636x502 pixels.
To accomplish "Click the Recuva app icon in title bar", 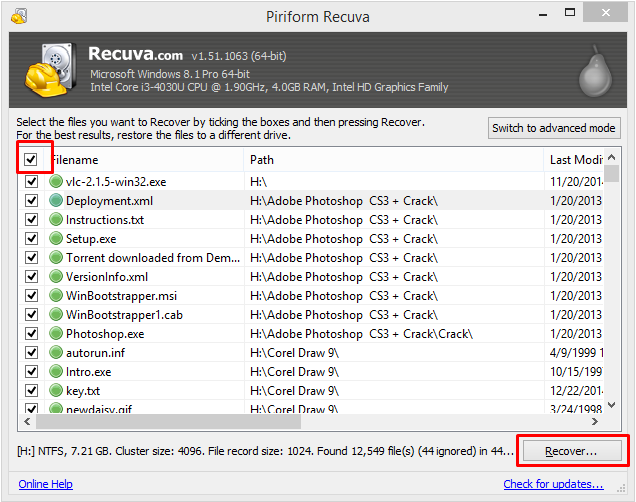I will click(19, 16).
